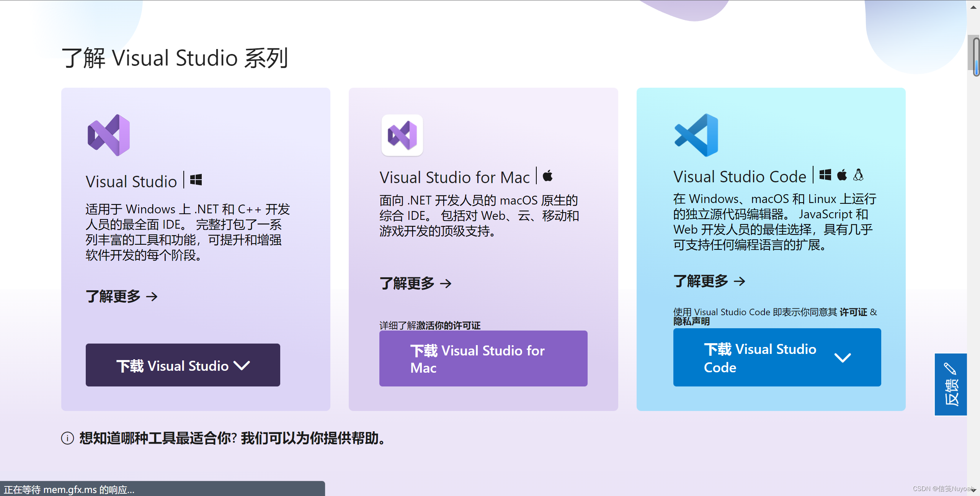Viewport: 980px width, 496px height.
Task: Open the 许可证 link for Visual Studio Code
Action: click(853, 312)
